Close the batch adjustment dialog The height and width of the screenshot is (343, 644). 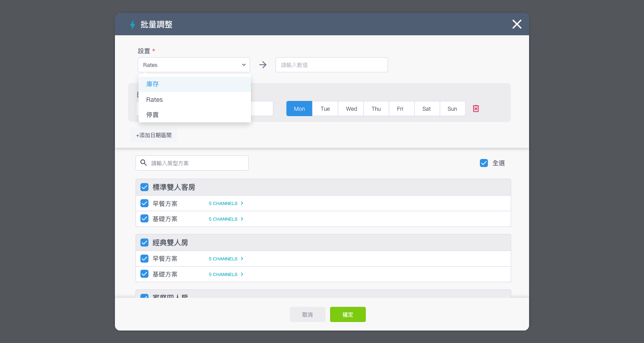point(517,24)
